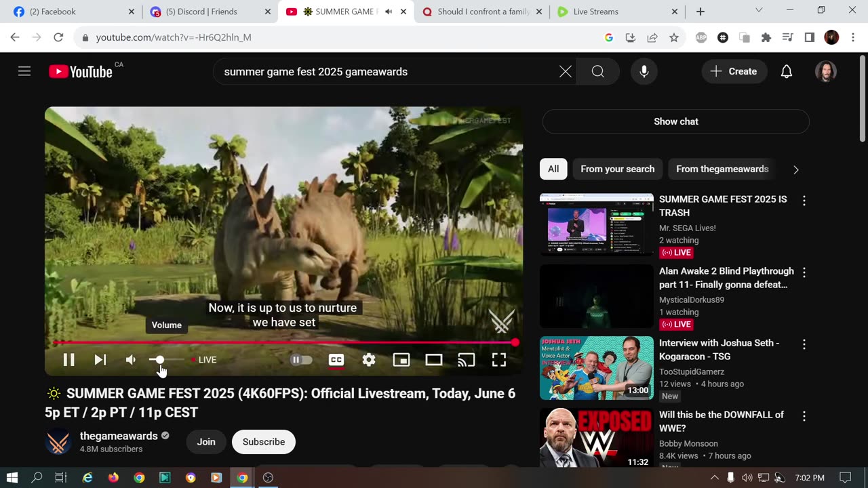Open the browser side panel icon

coord(810,37)
